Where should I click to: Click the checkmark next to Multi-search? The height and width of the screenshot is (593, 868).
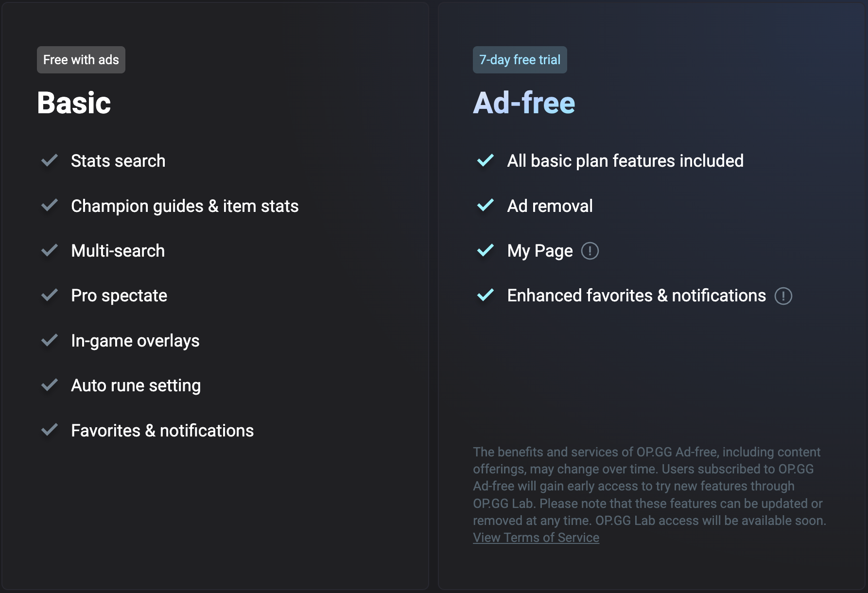coord(50,250)
